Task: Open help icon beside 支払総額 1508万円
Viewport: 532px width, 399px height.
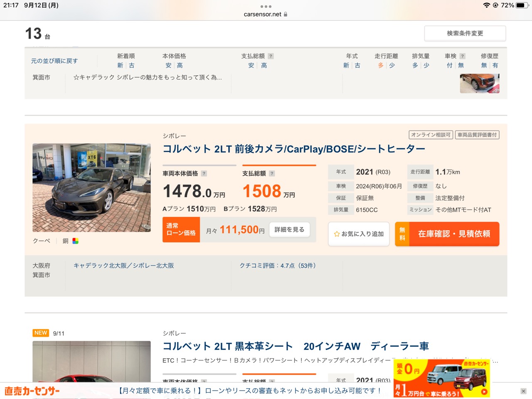Action: pyautogui.click(x=272, y=174)
